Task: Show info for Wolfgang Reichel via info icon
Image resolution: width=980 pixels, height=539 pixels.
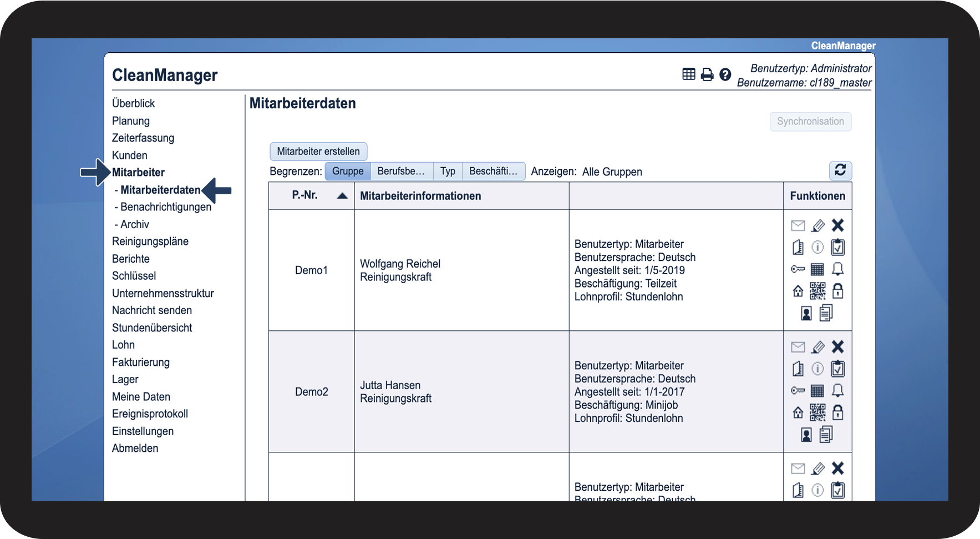Action: tap(817, 247)
